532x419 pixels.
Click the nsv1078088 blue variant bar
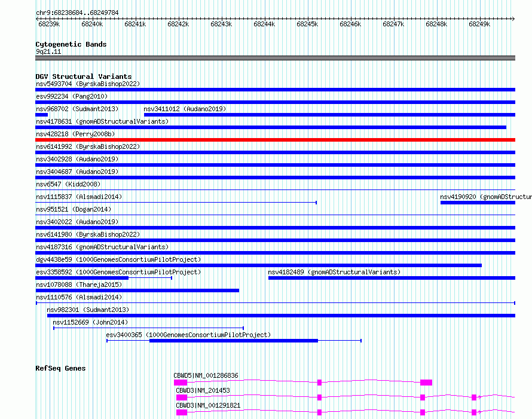point(137,290)
